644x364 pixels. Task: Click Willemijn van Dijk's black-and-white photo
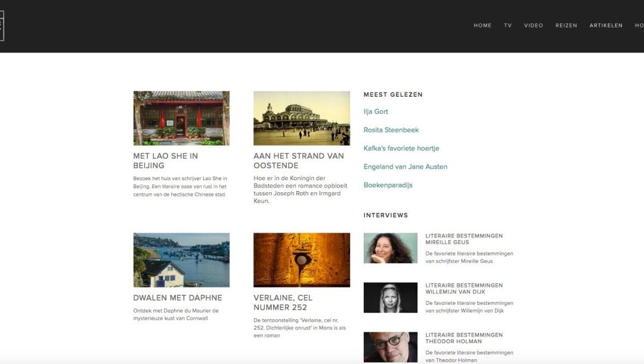coord(390,298)
